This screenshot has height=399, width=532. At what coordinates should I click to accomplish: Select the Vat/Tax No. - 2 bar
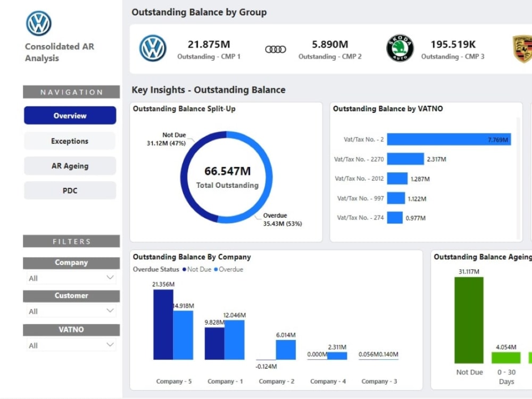click(x=449, y=139)
